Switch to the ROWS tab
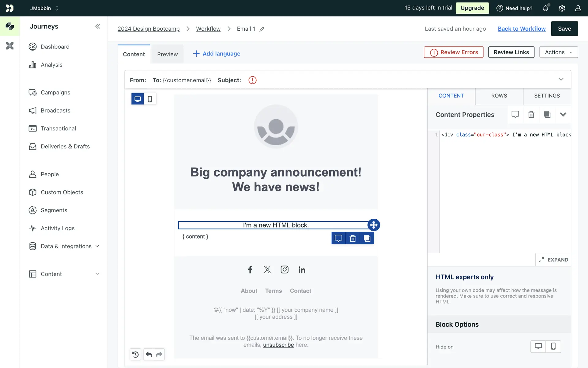The image size is (588, 368). coord(499,96)
